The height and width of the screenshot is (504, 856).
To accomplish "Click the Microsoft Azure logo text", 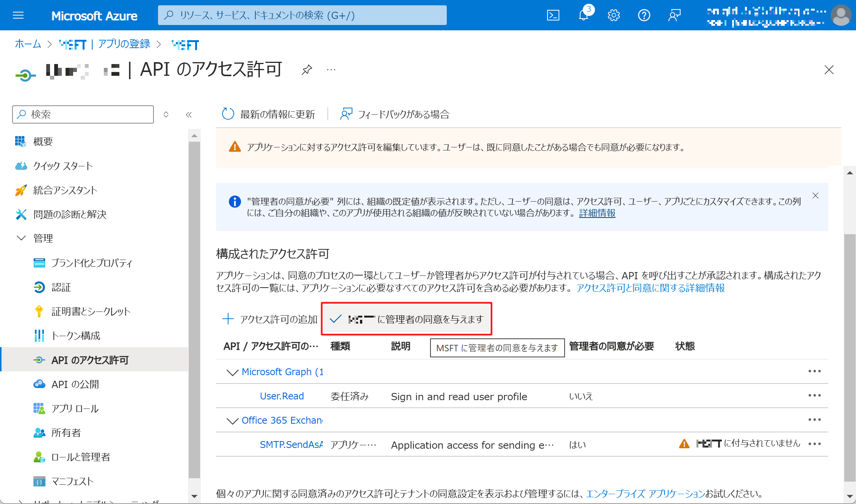I will pos(94,16).
